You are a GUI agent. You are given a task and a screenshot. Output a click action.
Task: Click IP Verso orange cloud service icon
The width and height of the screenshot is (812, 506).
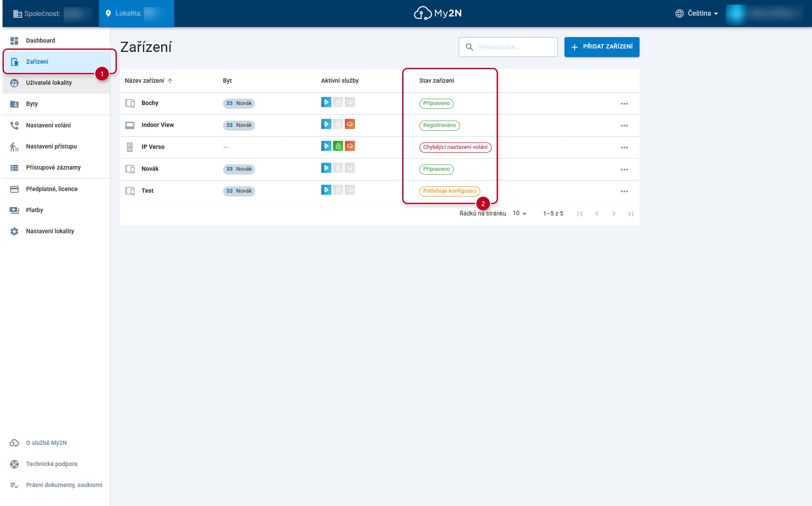(x=350, y=146)
